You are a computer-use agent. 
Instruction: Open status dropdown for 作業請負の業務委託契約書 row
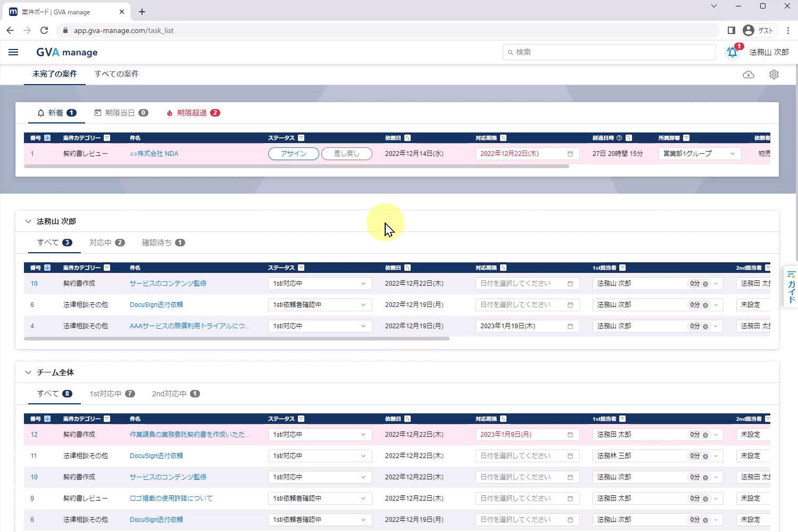[320, 435]
